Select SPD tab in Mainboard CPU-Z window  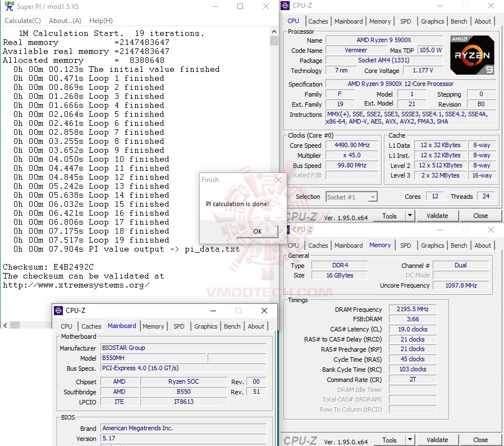(178, 326)
